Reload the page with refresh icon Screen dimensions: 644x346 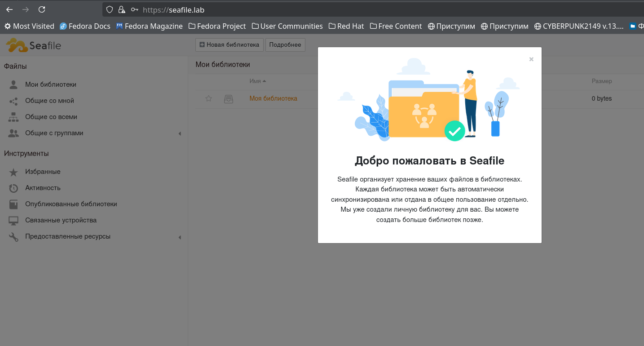pos(42,9)
